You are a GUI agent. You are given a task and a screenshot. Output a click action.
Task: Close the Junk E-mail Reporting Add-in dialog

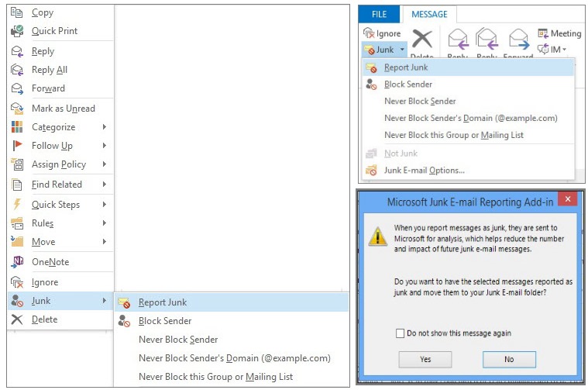tap(568, 199)
